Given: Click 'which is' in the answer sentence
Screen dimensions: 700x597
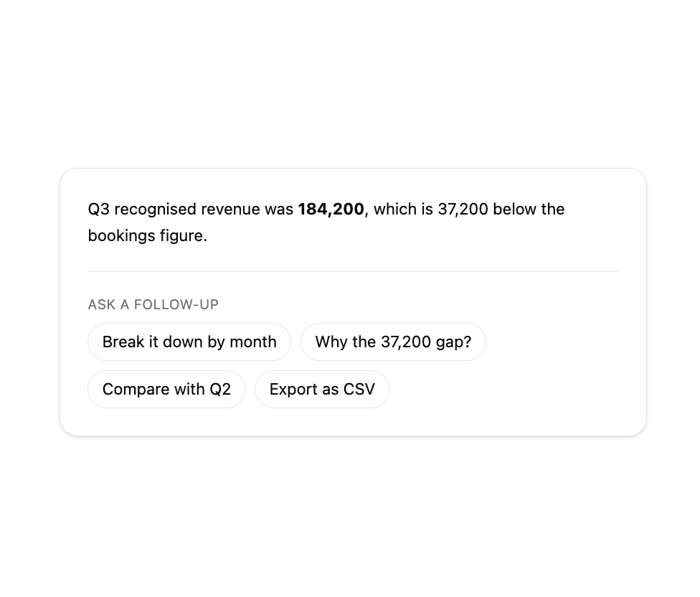Looking at the screenshot, I should [403, 210].
